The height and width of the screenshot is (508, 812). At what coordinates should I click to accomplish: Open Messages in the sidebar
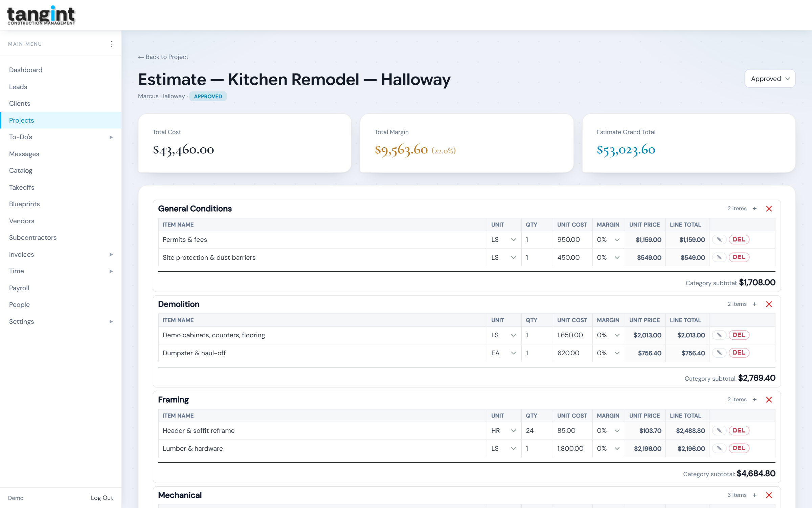pos(61,154)
